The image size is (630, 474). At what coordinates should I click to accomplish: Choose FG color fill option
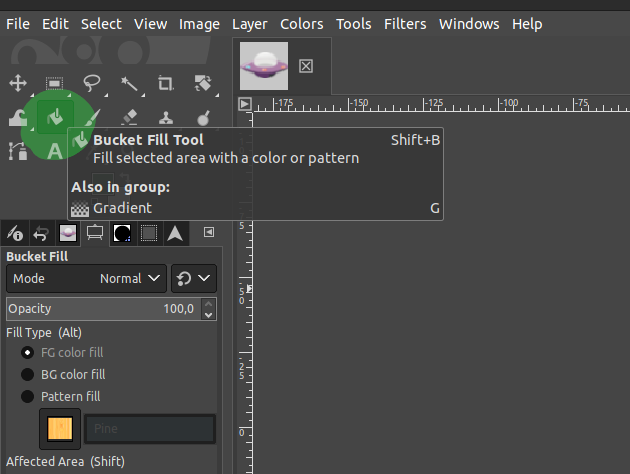tap(62, 353)
